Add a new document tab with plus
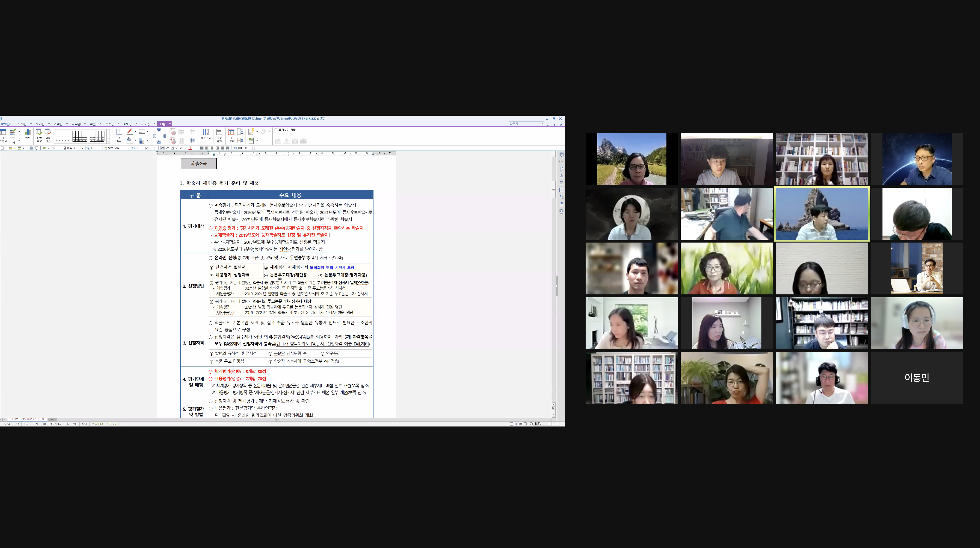The width and height of the screenshot is (980, 548). [x=52, y=419]
